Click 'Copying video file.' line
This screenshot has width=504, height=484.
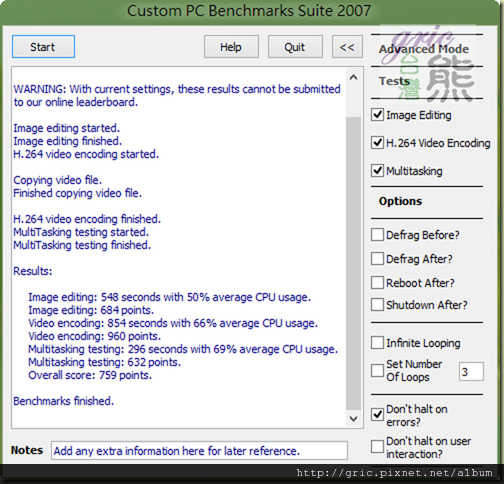click(x=57, y=180)
